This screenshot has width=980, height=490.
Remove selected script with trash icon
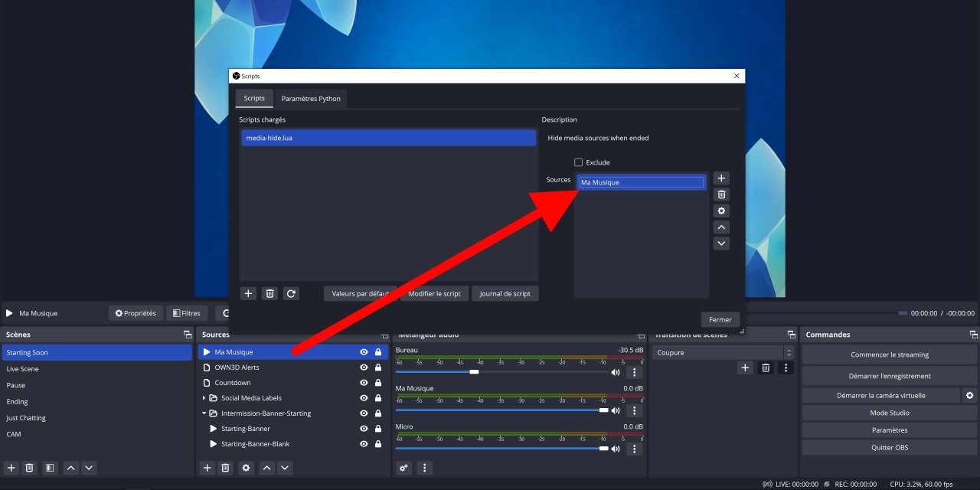coord(269,293)
